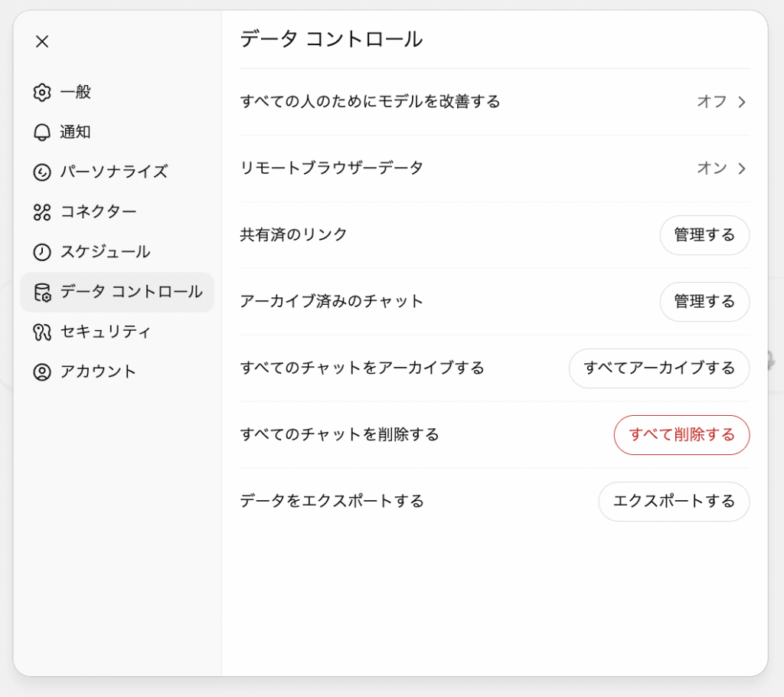Toggle リモートブラウザーデータ setting showing オン

point(711,169)
